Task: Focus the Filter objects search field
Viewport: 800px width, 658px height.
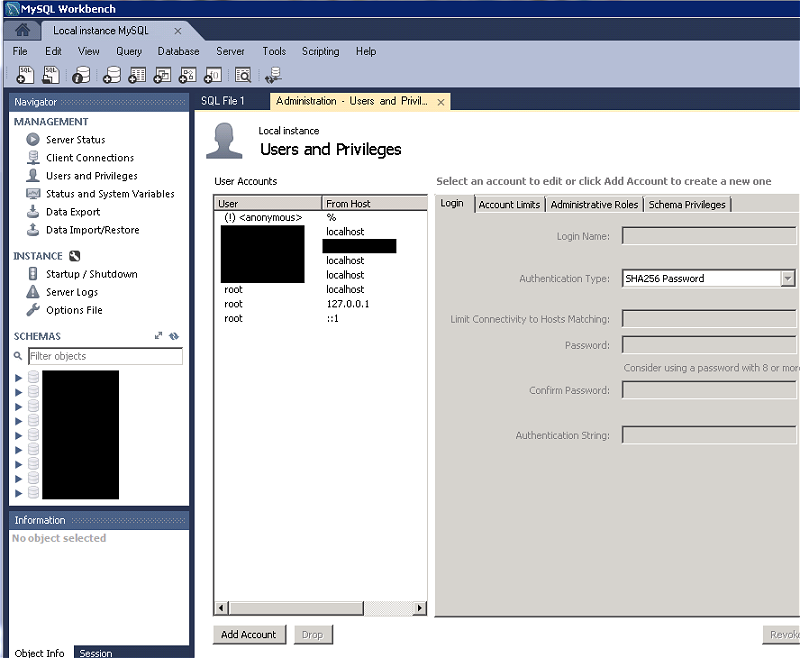Action: click(105, 356)
